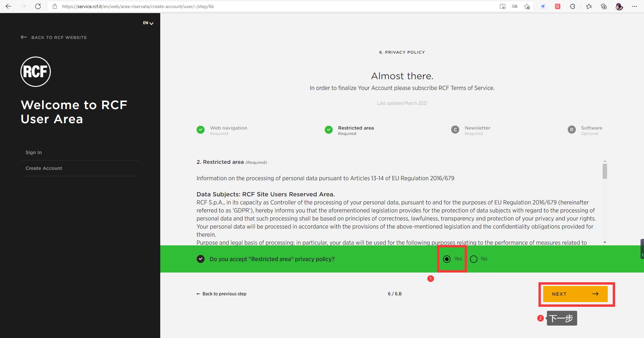Click the "Web navigation" step label

coord(228,128)
